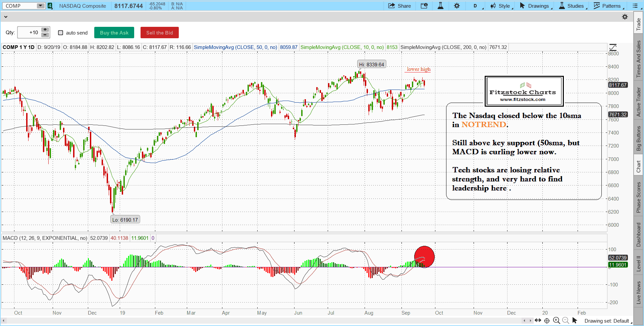Open the Active Trader side tab
644x326 pixels.
[x=638, y=102]
